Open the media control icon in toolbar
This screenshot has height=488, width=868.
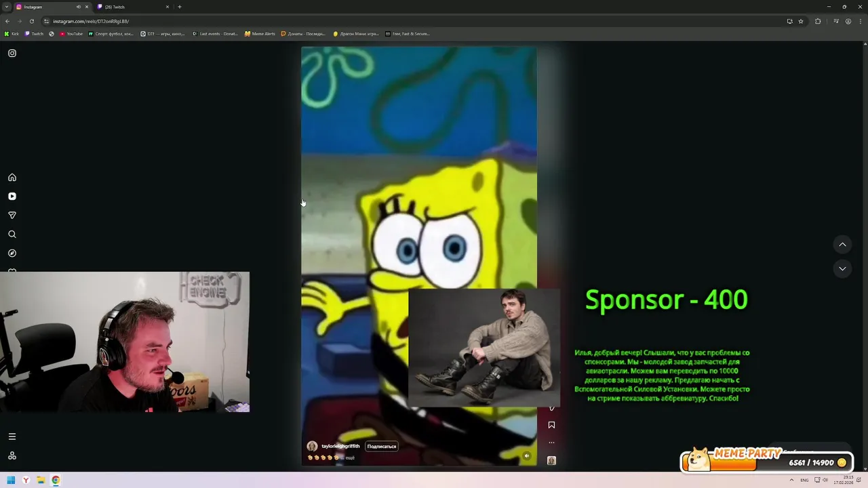(836, 21)
